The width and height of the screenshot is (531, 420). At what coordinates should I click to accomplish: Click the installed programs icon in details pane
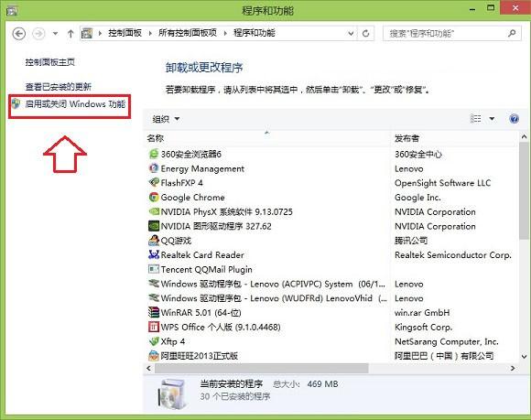coord(173,393)
